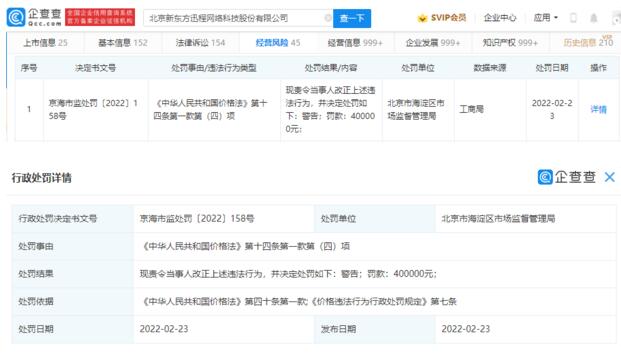Switch to 上市信息 tab

[x=45, y=43]
